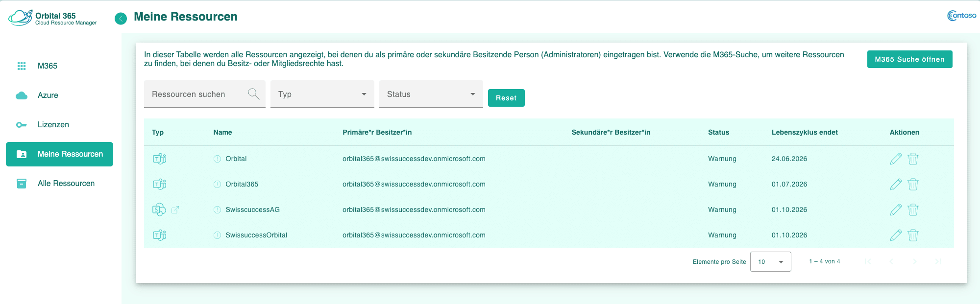Open the Azure menu item
Screen dimensions: 980x304
[x=48, y=95]
